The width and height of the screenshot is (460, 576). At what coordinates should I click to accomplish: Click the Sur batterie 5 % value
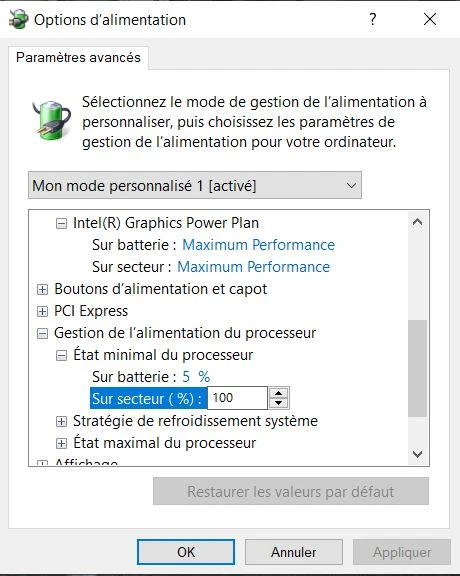(x=196, y=377)
